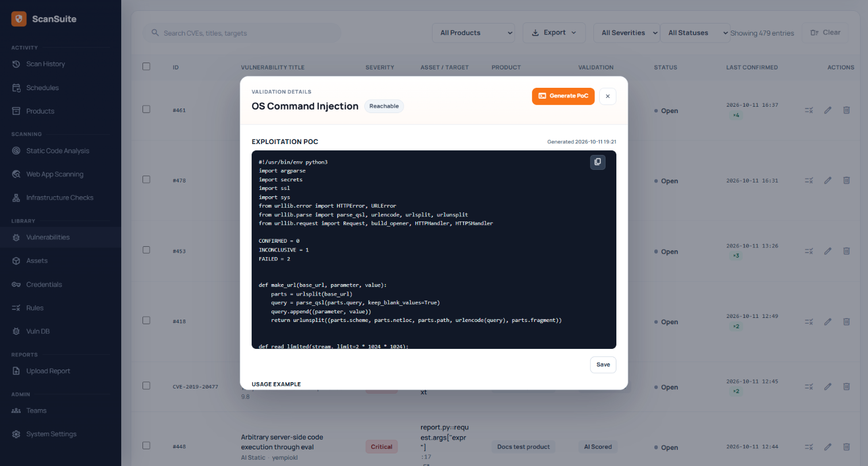Click the Teams icon
868x466 pixels.
point(16,411)
